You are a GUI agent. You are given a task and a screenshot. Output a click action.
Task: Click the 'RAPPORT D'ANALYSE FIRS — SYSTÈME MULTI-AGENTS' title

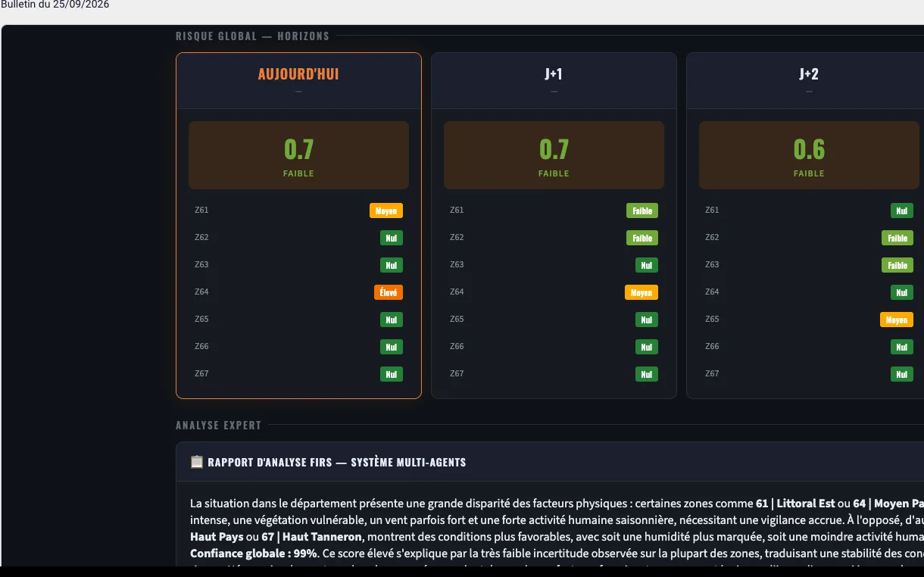tap(336, 462)
